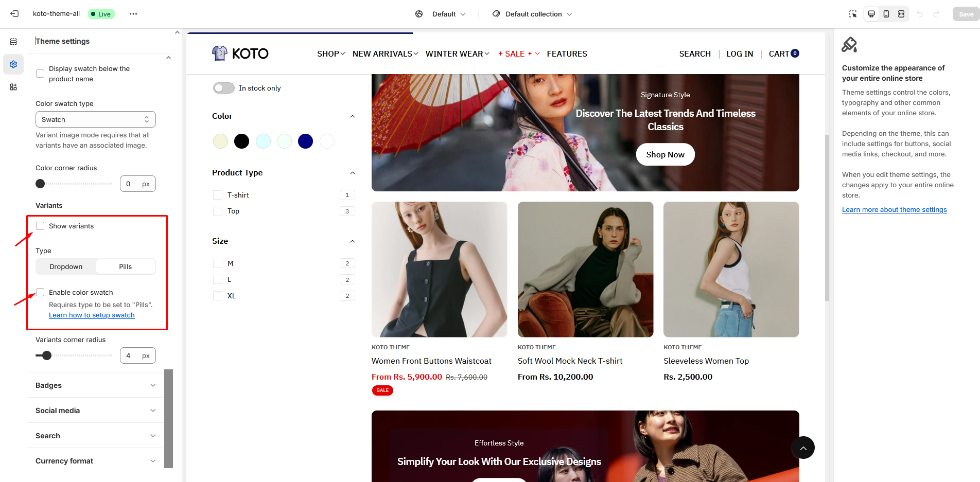Go to the FEATURES menu item

click(567, 53)
